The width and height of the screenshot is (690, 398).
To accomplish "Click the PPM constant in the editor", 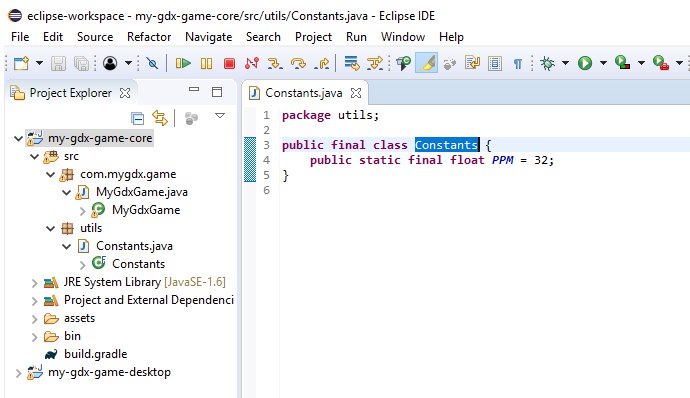I will (x=503, y=160).
